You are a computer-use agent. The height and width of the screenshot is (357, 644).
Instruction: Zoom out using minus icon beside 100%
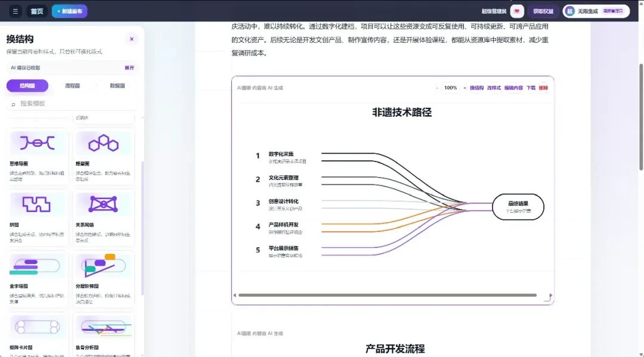pos(437,88)
